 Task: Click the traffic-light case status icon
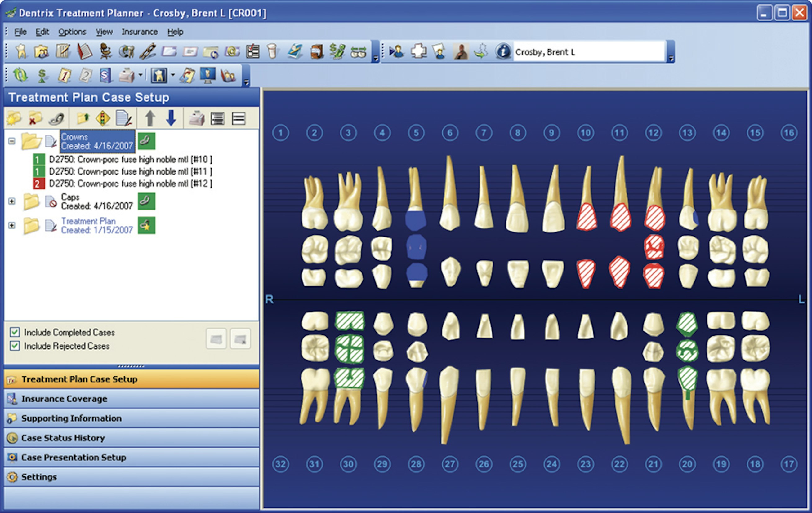103,118
